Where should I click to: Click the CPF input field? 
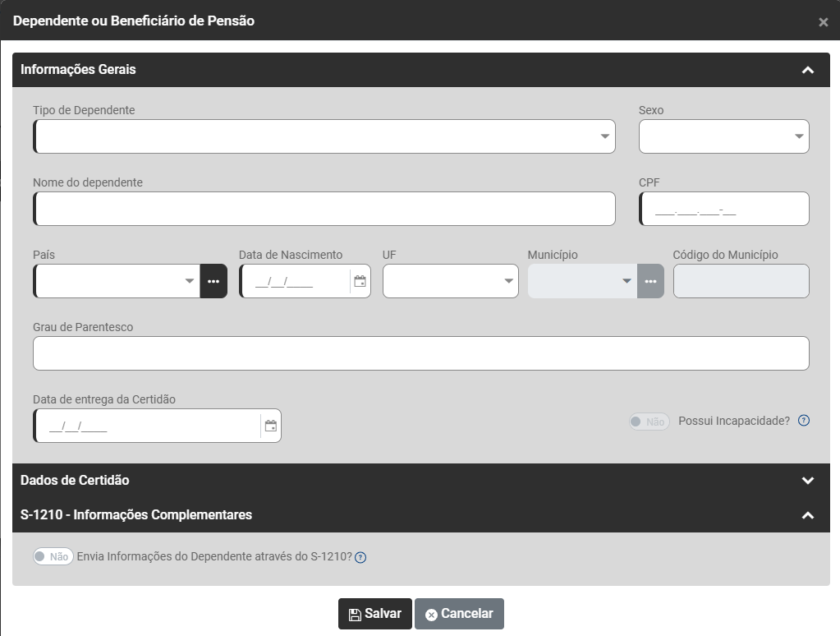tap(723, 209)
